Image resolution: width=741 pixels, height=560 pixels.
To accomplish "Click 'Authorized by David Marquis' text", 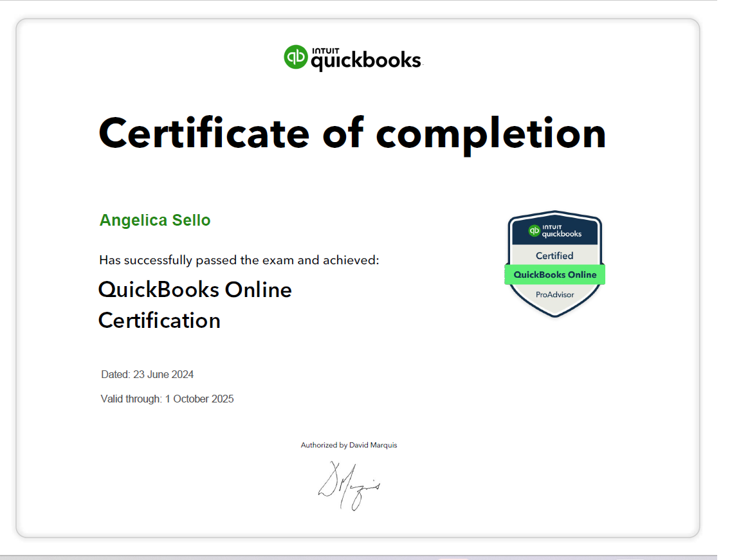I will tap(349, 445).
